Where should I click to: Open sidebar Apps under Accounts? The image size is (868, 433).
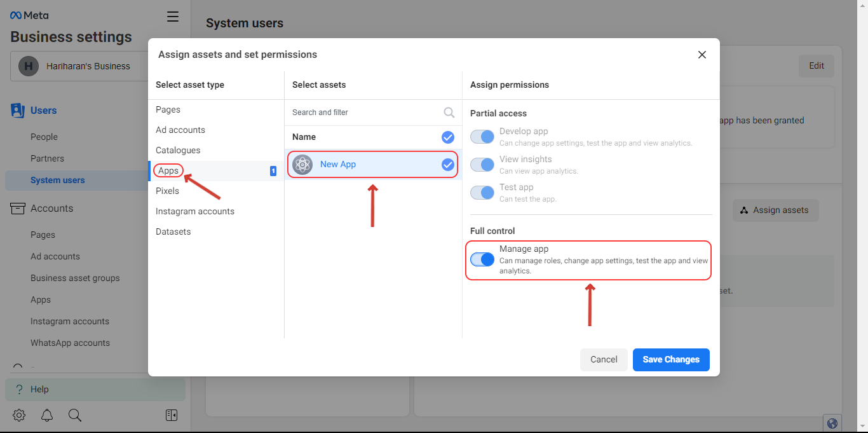pos(41,299)
